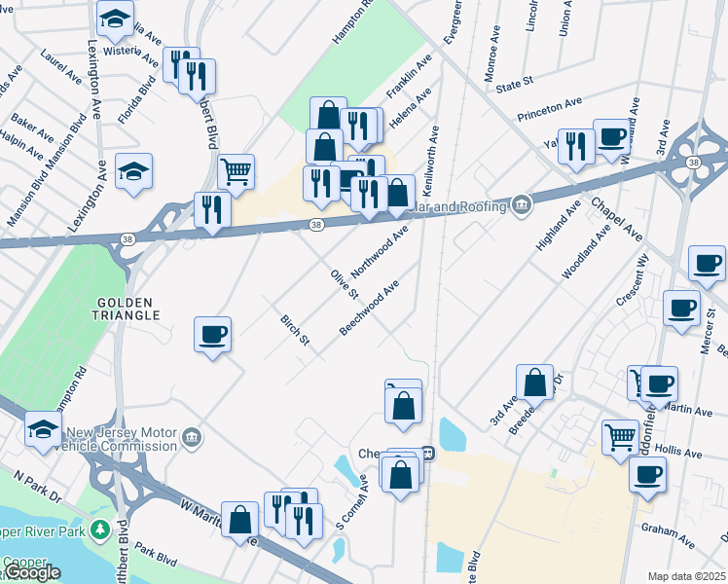728x584 pixels.
Task: Select the cafe marker above Graham Ave
Action: 647,477
